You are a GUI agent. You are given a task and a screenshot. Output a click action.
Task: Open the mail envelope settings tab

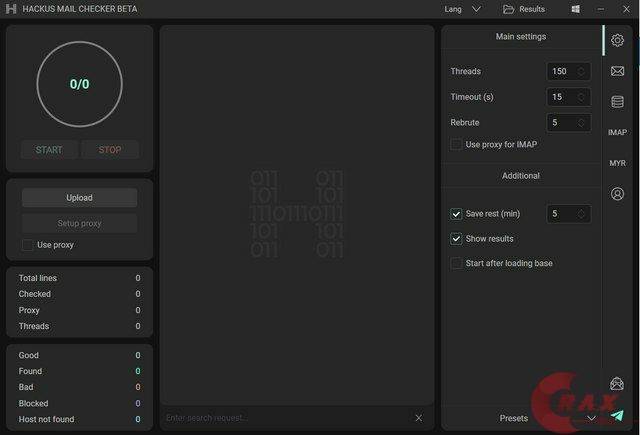pyautogui.click(x=617, y=71)
